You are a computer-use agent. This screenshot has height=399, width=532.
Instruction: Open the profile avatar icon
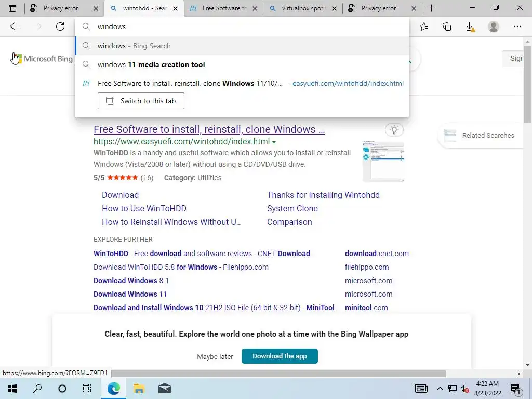click(494, 26)
